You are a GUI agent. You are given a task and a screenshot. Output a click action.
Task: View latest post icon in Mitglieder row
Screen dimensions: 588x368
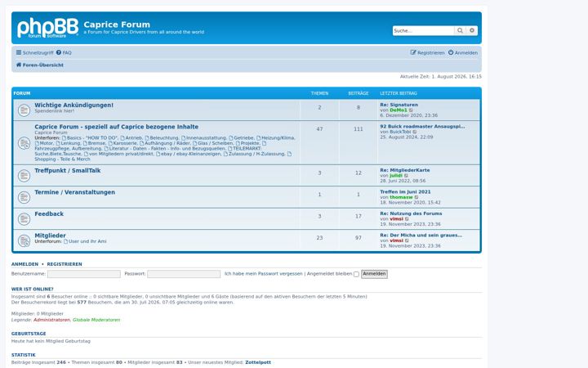click(x=407, y=240)
